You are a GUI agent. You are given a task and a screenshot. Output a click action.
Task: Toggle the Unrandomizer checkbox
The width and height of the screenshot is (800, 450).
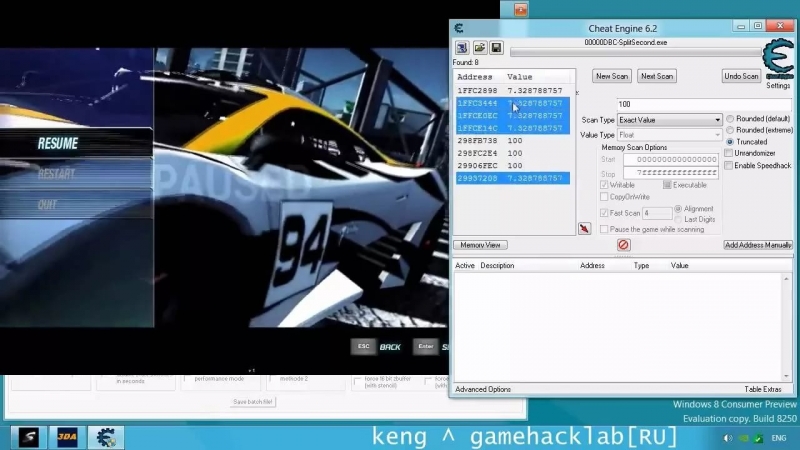(729, 153)
